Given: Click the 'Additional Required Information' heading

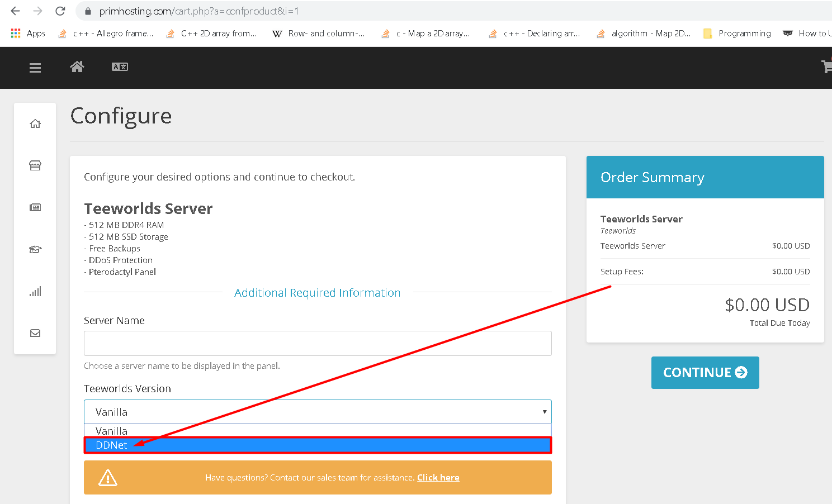Looking at the screenshot, I should [318, 293].
